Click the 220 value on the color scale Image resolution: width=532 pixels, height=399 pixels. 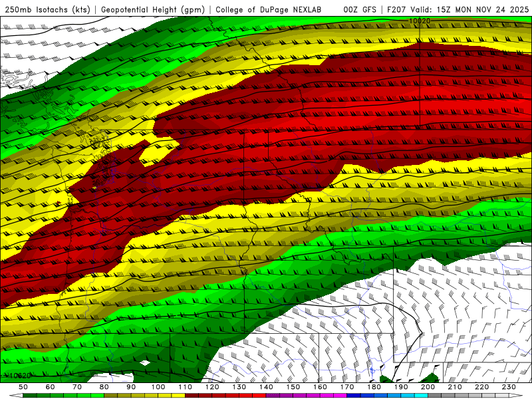pyautogui.click(x=482, y=387)
